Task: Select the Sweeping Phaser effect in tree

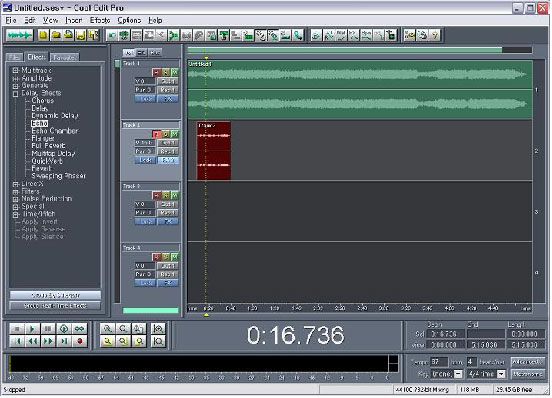Action: pyautogui.click(x=58, y=176)
